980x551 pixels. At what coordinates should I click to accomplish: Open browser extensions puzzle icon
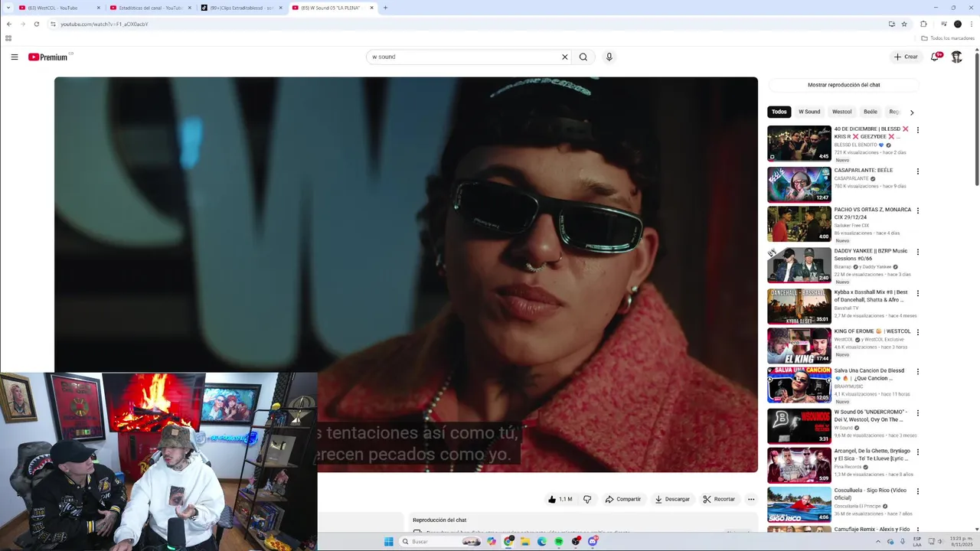click(x=923, y=24)
